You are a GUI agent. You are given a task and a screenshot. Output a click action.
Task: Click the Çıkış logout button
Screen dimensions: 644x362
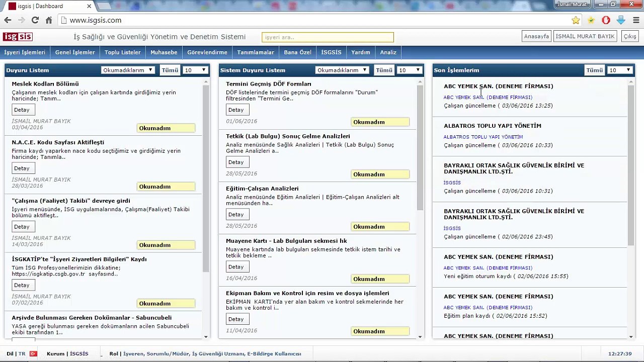tap(630, 36)
